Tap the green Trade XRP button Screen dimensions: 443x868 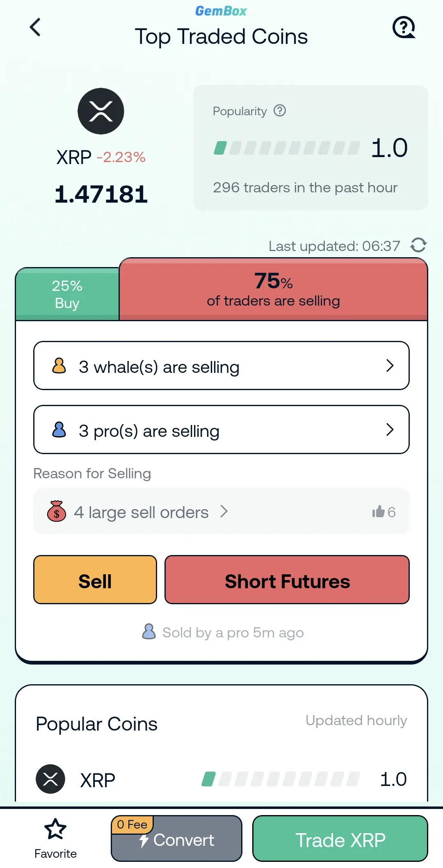point(340,838)
